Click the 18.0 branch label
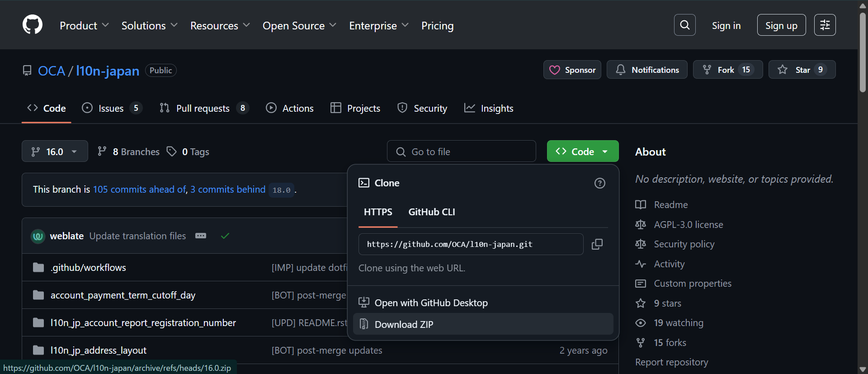This screenshot has height=374, width=868. tap(281, 190)
